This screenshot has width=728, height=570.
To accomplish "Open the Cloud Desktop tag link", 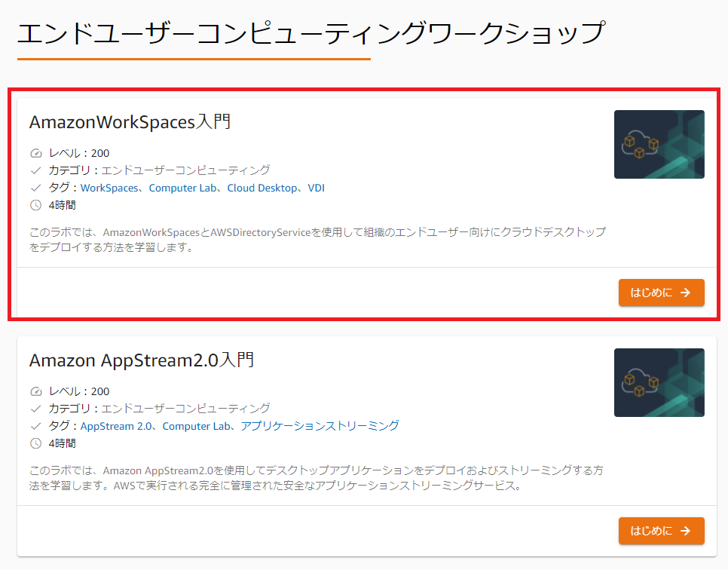I will point(262,187).
